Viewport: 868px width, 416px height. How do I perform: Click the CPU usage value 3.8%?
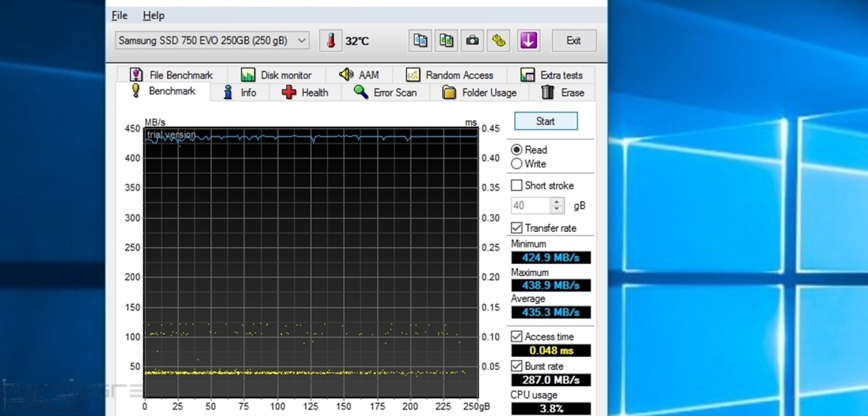551,409
